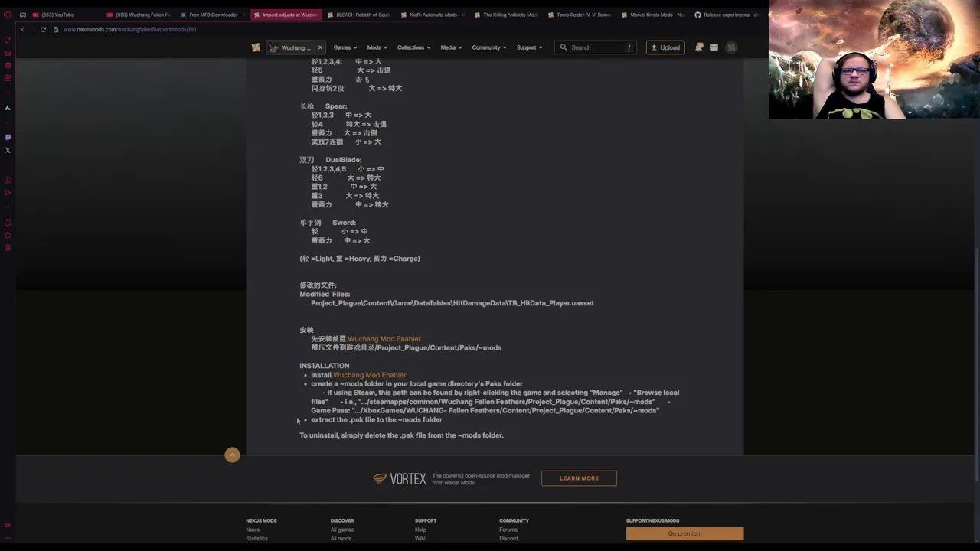Open Wuchang Mod Enabler link under 安装

[384, 339]
